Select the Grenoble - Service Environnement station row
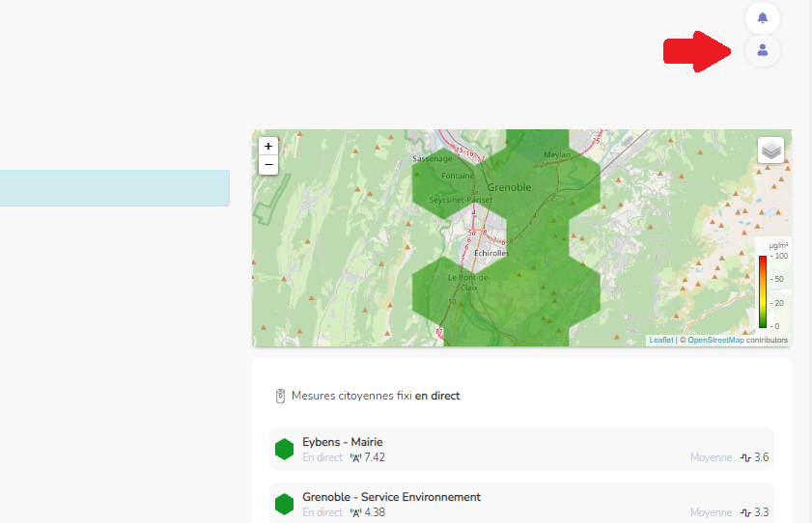The height and width of the screenshot is (523, 812). coord(521,505)
